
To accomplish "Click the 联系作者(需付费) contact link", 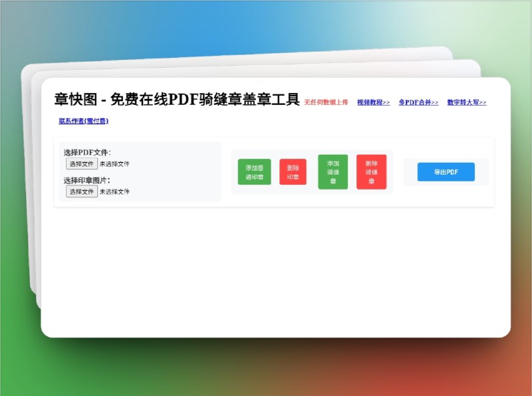I will tap(82, 121).
